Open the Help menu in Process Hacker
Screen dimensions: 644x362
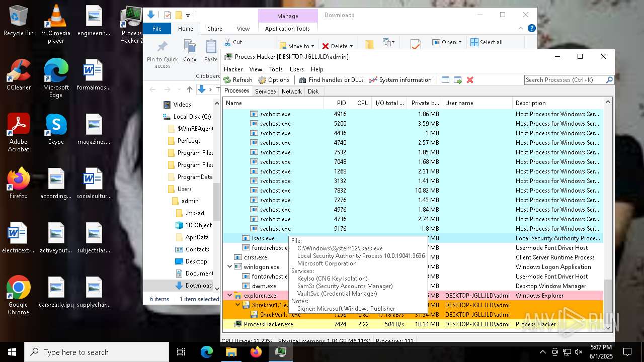[x=317, y=69]
